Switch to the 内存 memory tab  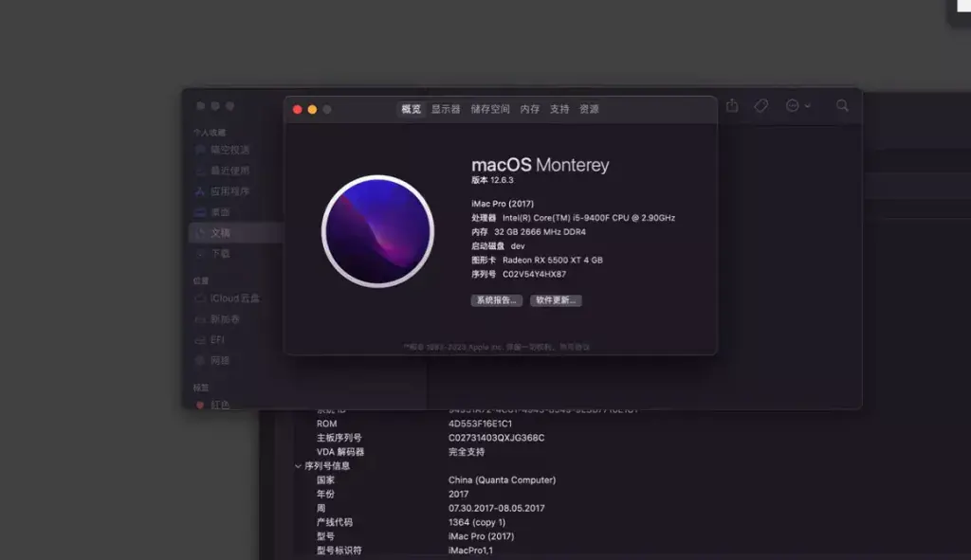pos(529,109)
